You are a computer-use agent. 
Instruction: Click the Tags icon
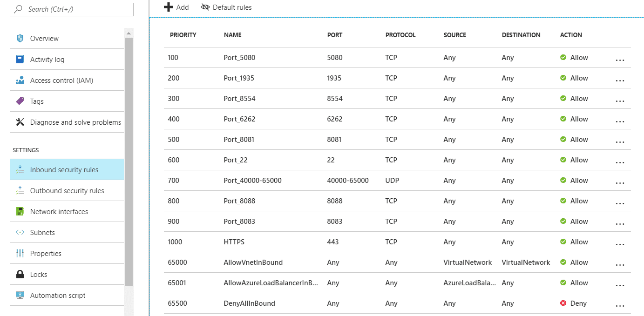point(20,101)
